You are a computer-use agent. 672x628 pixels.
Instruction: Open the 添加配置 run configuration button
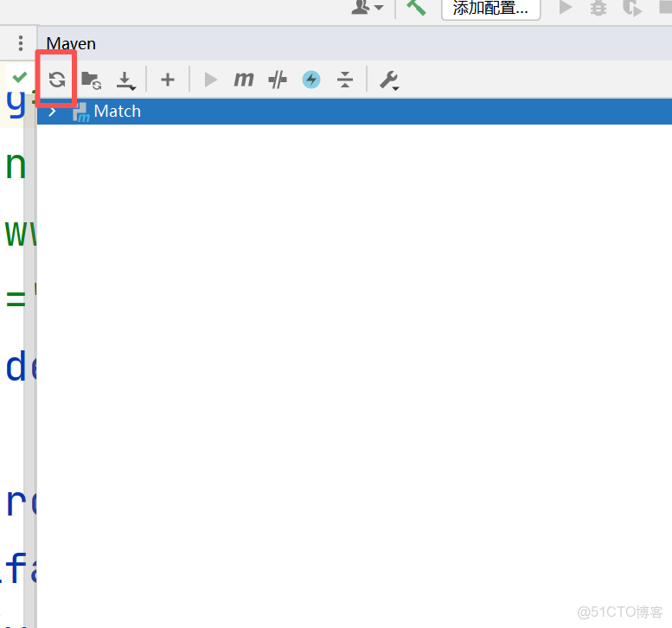pyautogui.click(x=490, y=8)
